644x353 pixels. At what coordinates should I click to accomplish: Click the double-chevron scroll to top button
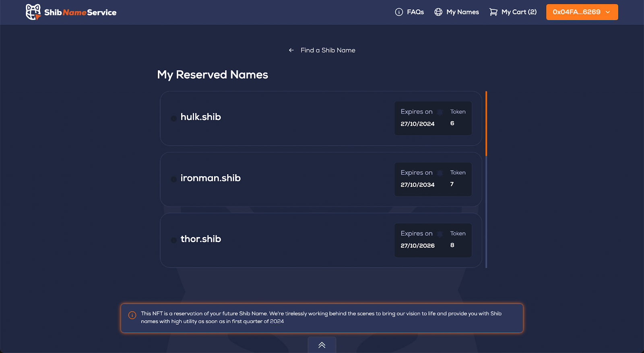(x=322, y=345)
